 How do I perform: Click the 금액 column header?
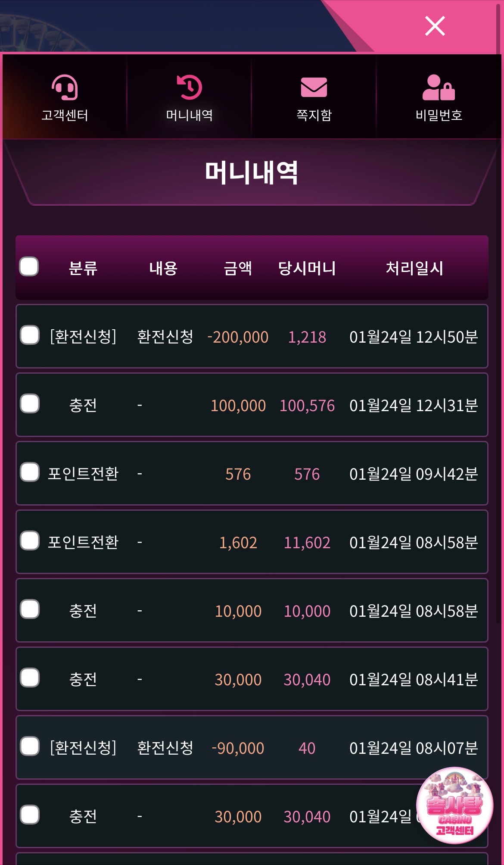click(x=238, y=268)
